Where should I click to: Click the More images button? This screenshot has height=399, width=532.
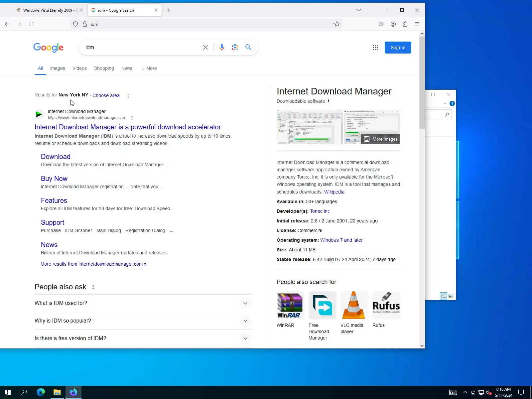pyautogui.click(x=381, y=139)
